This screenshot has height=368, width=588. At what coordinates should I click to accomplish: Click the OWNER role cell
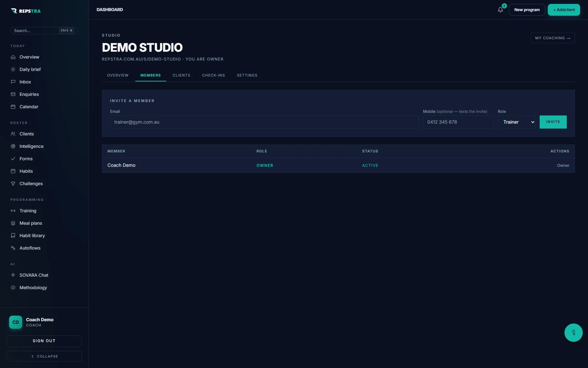[265, 166]
